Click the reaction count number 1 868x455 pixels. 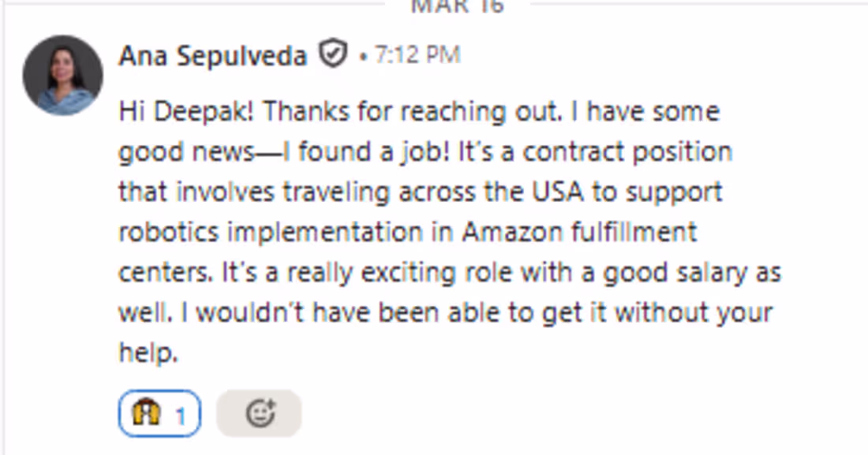coord(180,416)
